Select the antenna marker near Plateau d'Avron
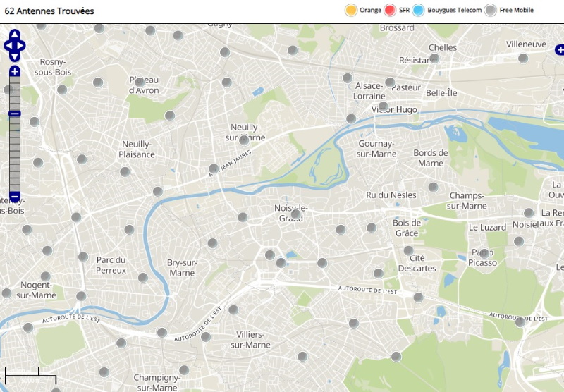Viewport: 564px width, 392px height. pyautogui.click(x=140, y=82)
